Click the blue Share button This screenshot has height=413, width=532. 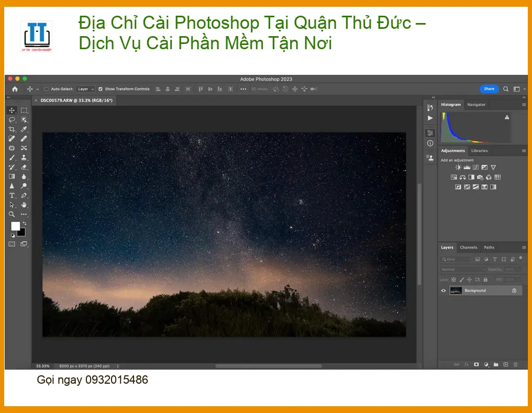(x=489, y=89)
